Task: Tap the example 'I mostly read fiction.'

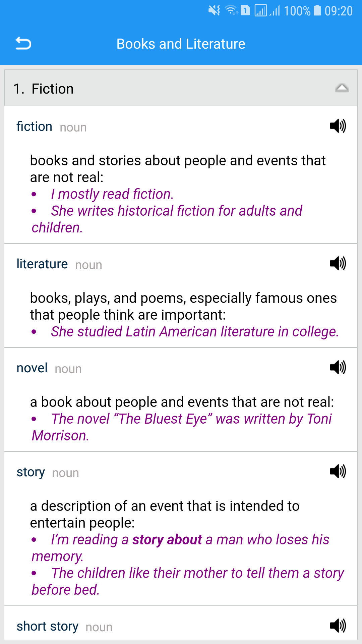Action: [x=112, y=194]
